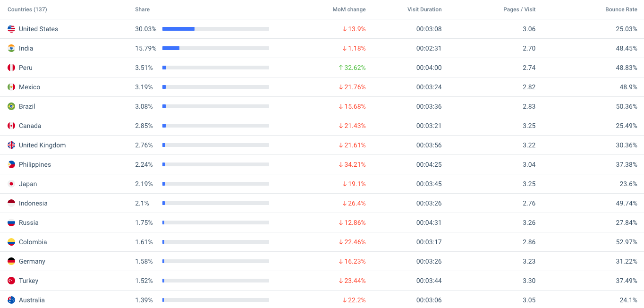The height and width of the screenshot is (308, 644).
Task: Click the Peru flag icon
Action: click(x=11, y=68)
